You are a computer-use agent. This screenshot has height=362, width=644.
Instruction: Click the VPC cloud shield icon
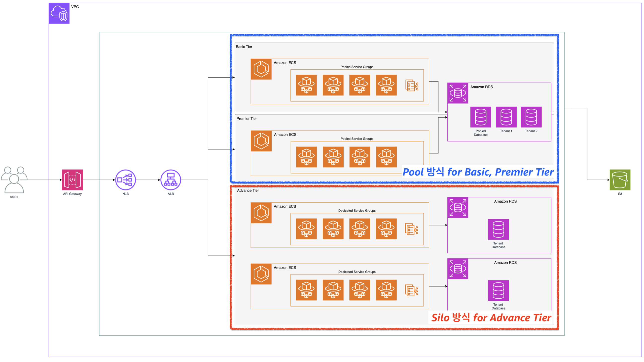pyautogui.click(x=59, y=13)
